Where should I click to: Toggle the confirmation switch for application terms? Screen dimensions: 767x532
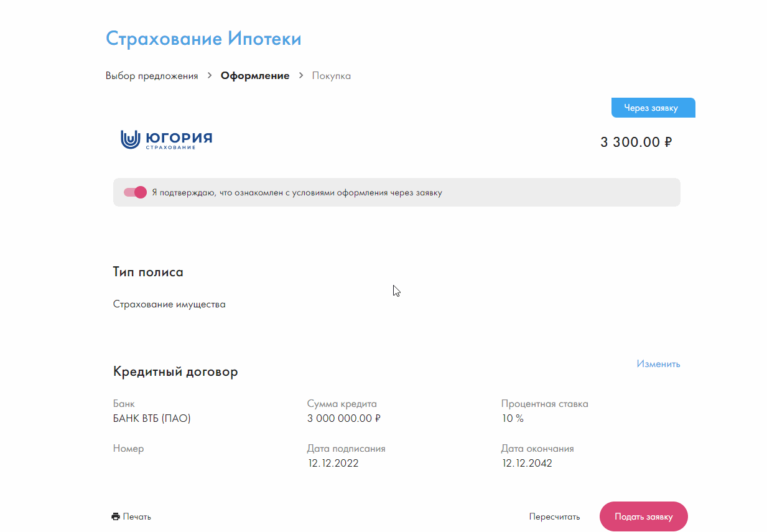[x=135, y=192]
